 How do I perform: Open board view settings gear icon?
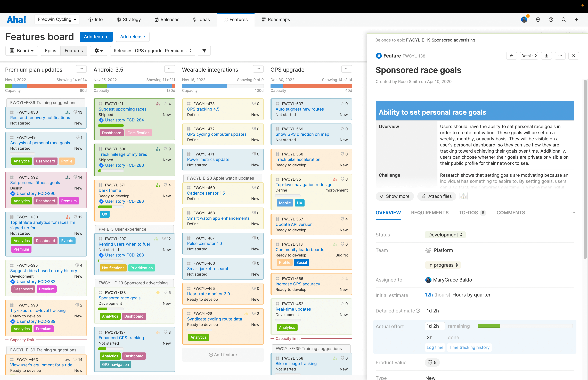point(99,51)
